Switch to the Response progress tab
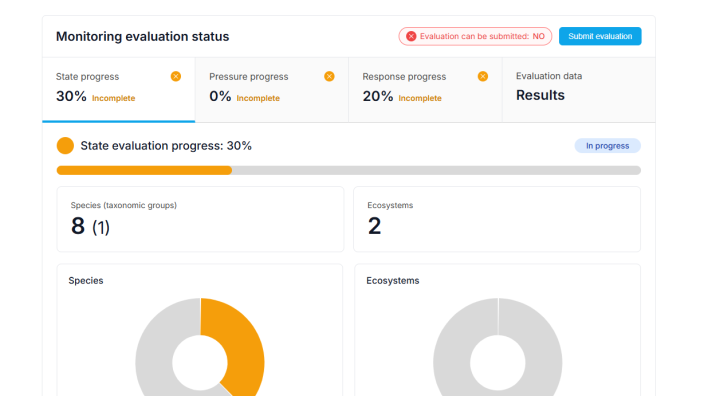The image size is (704, 396). coord(425,90)
